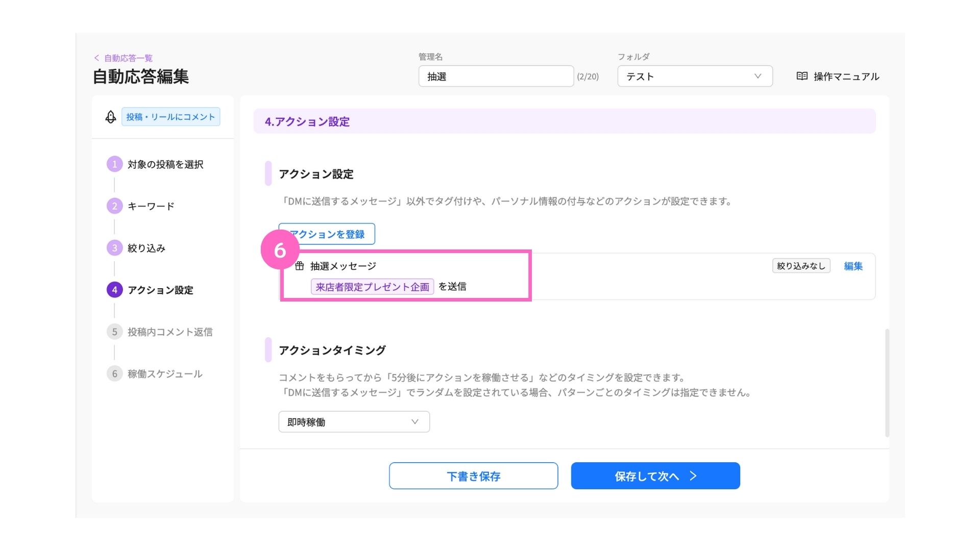
Task: Click the 編集 link for the action
Action: [x=853, y=266]
